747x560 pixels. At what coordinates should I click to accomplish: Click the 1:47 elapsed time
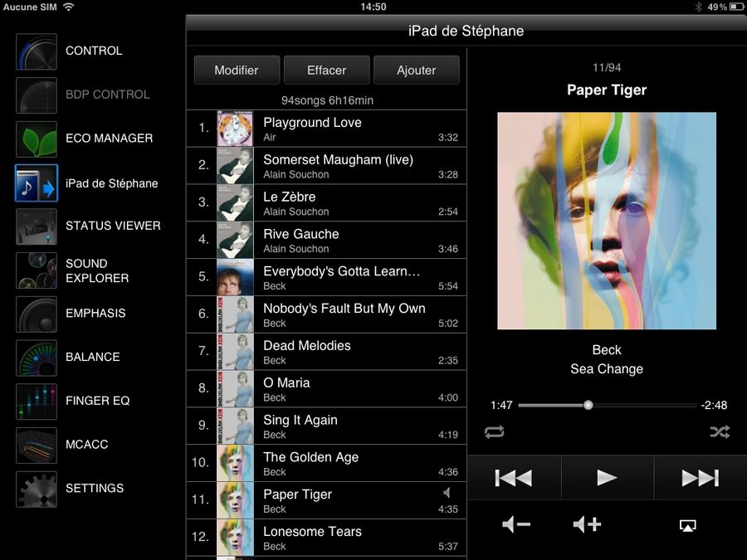[501, 405]
